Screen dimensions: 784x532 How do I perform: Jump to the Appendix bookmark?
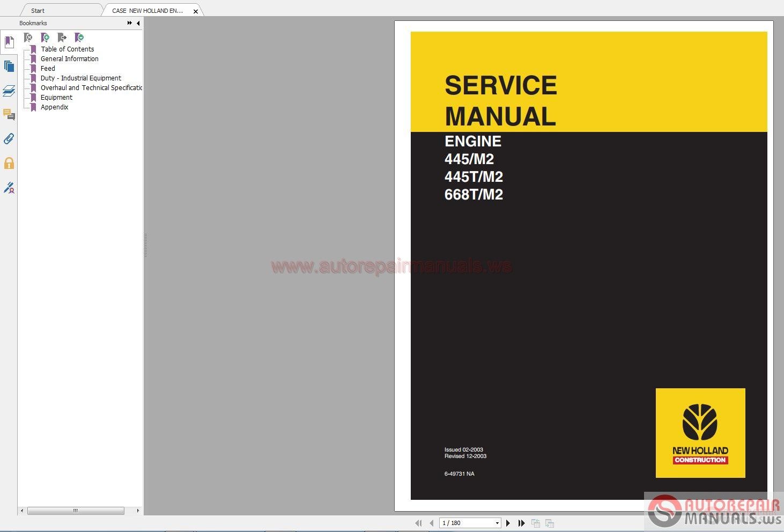[x=54, y=107]
